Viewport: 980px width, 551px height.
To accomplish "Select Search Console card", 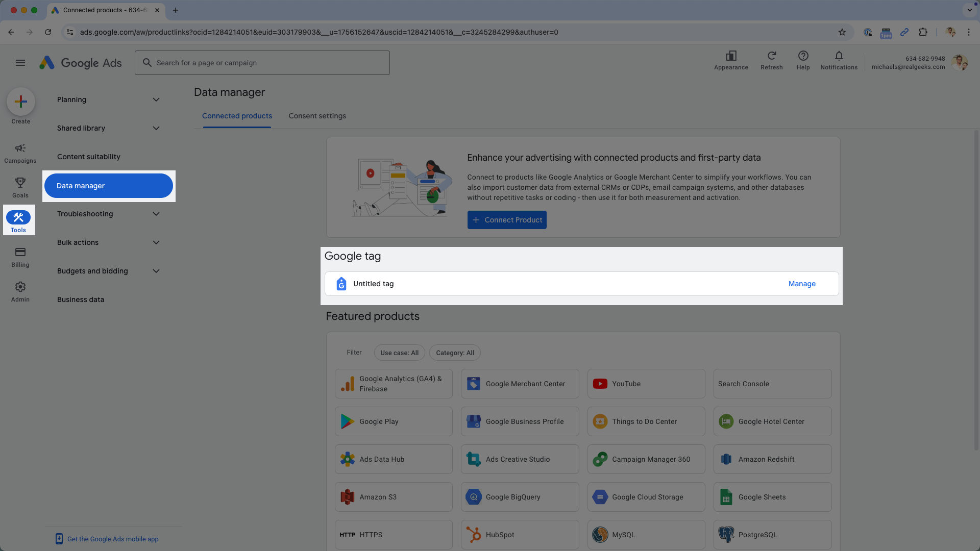I will point(772,384).
